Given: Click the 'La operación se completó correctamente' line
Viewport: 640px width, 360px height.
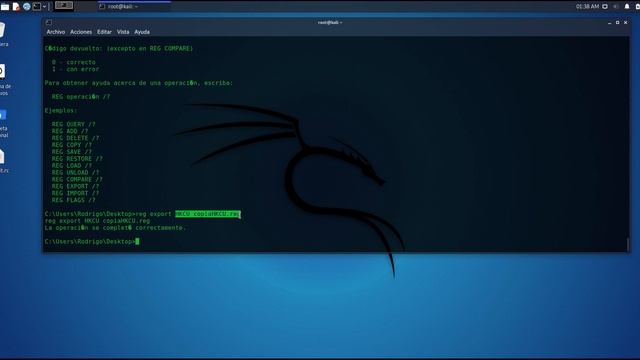Looking at the screenshot, I should click(115, 228).
